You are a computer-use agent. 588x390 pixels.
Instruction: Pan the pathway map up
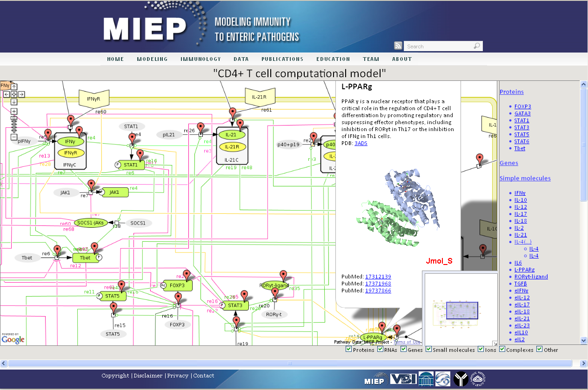coord(14,87)
